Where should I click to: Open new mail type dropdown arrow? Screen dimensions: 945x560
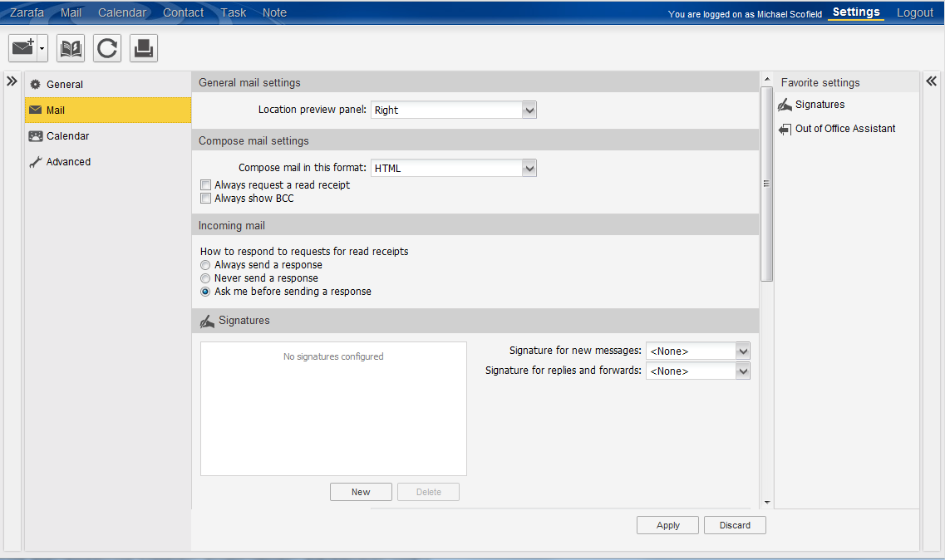(42, 49)
